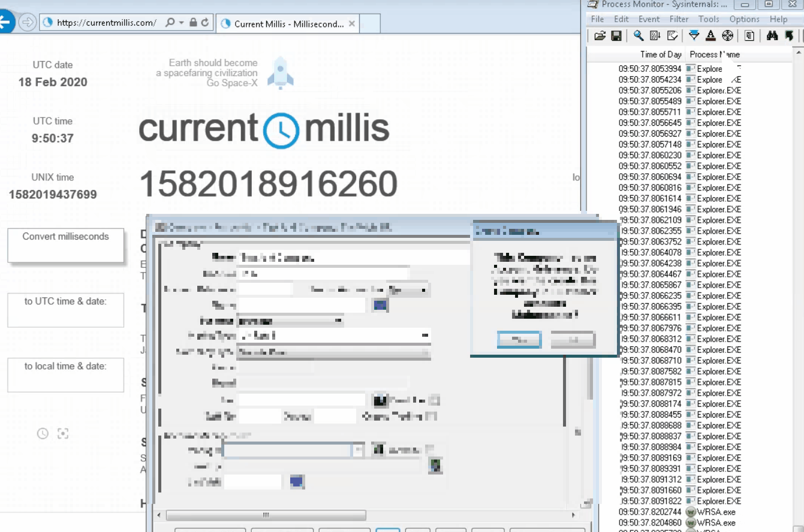Viewport: 804px width, 532px height.
Task: Select the crosshair to include a process from window
Action: tap(728, 36)
